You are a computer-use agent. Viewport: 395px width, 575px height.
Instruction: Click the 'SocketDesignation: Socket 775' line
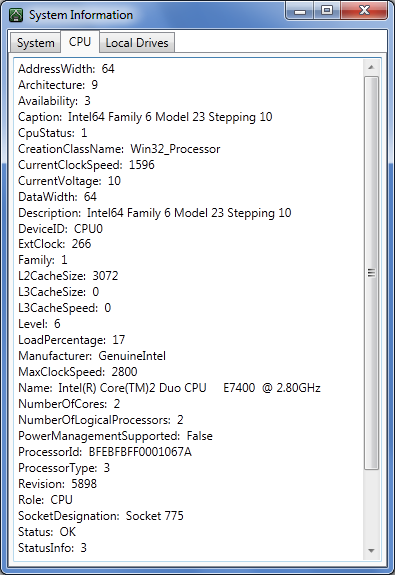[x=101, y=516]
